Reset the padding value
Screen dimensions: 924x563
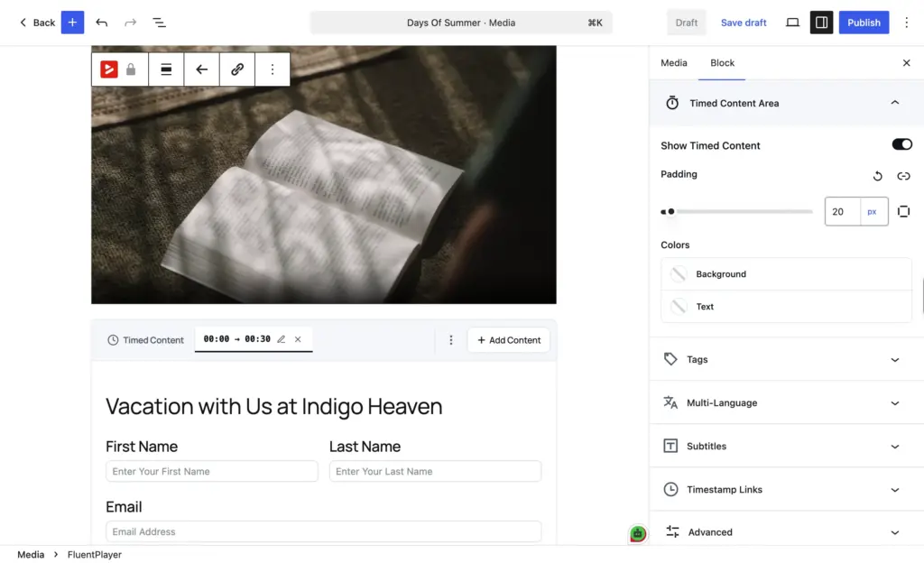click(x=877, y=176)
